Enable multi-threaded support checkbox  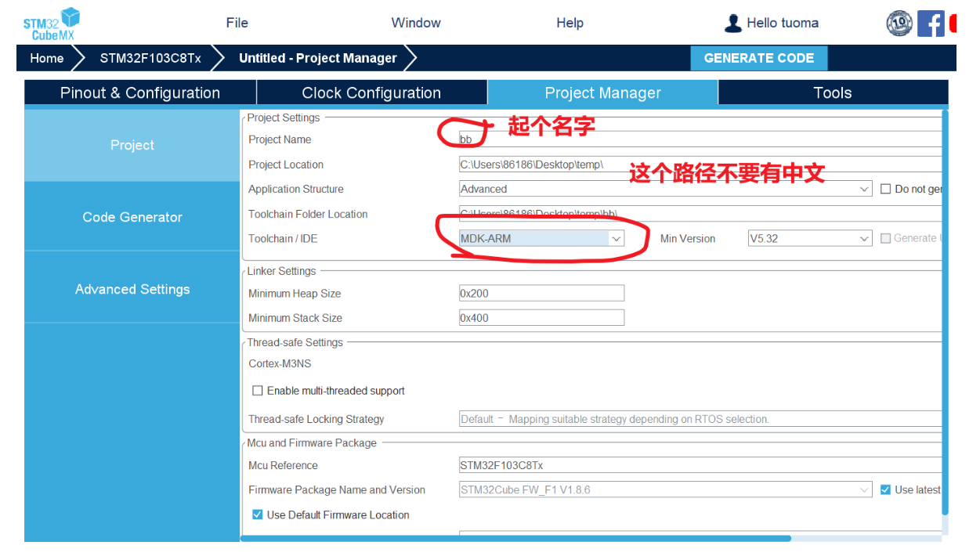point(257,391)
